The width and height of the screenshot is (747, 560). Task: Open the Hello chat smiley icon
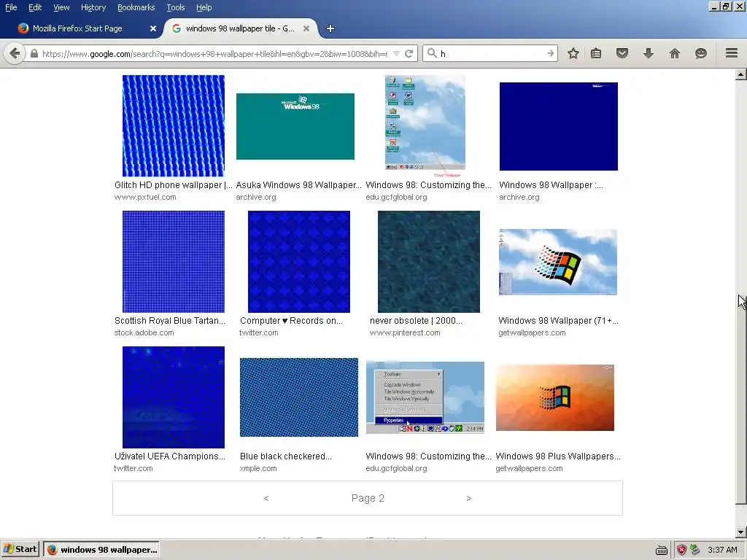pyautogui.click(x=701, y=53)
